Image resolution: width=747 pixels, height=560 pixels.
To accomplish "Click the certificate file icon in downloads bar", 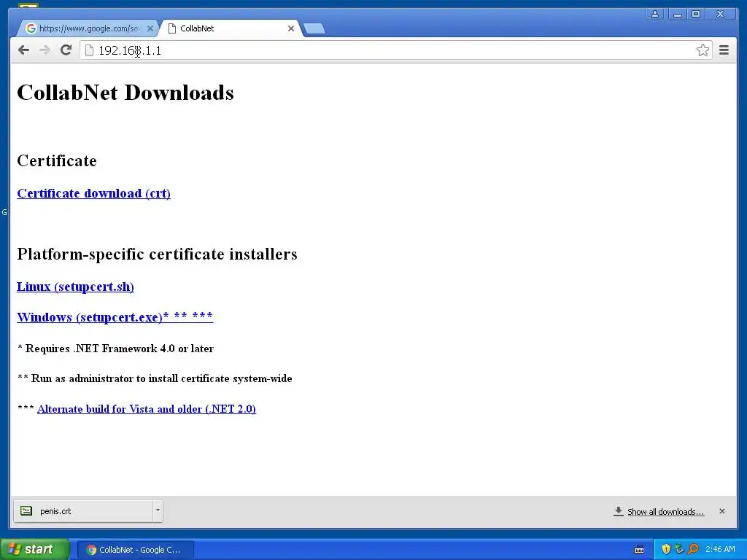I will (26, 511).
